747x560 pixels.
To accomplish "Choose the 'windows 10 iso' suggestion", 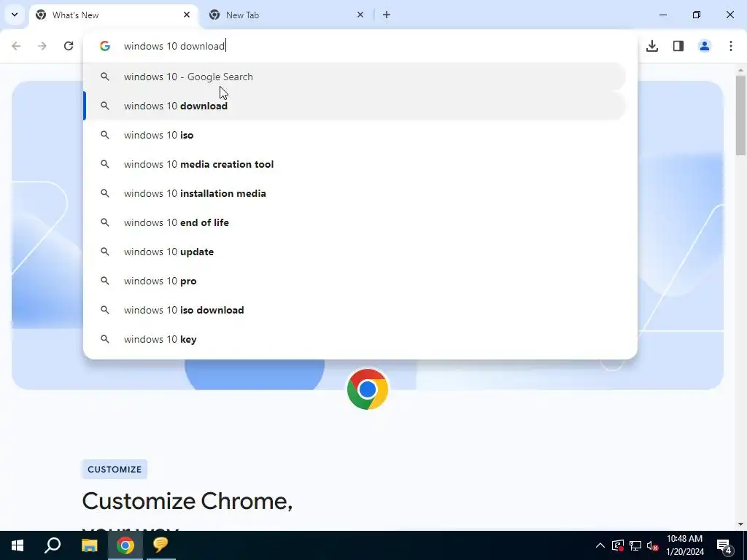I will 355,135.
